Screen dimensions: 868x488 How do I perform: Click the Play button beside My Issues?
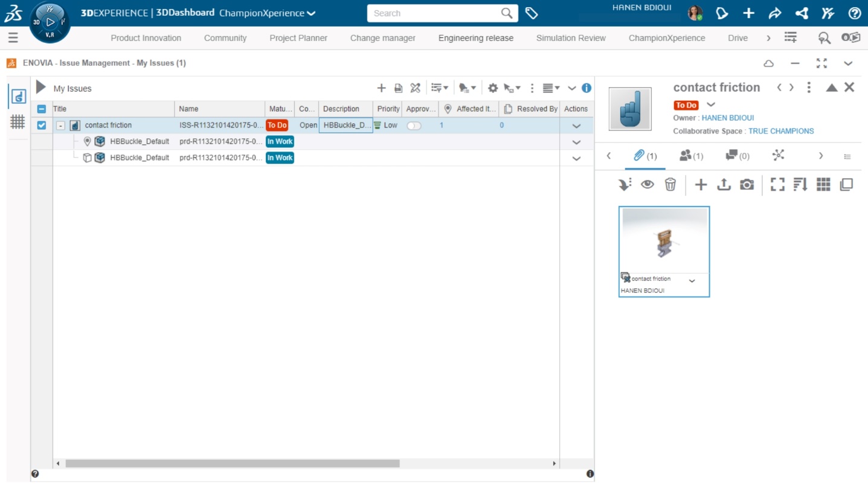40,88
